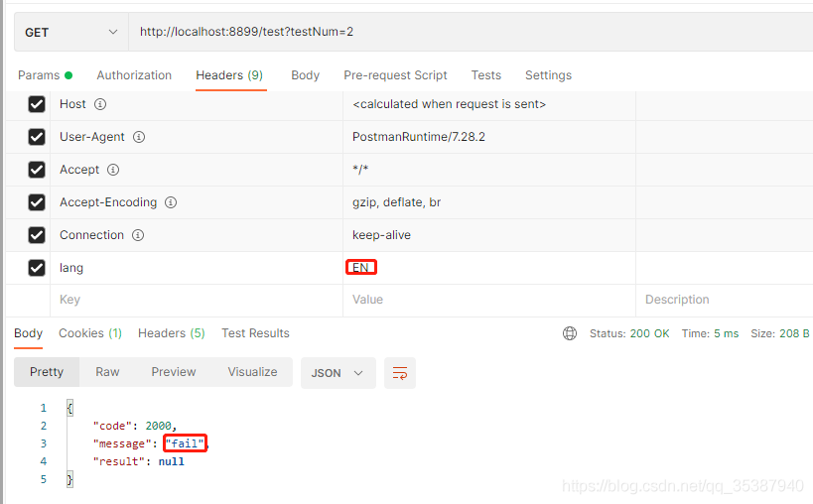Open the Pre-request Script tab
The image size is (813, 504).
[395, 75]
